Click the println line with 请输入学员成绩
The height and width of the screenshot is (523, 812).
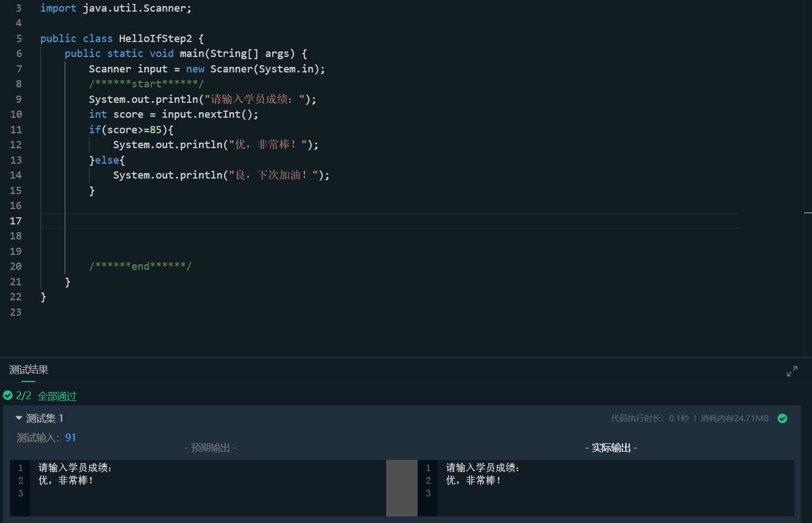pos(203,100)
